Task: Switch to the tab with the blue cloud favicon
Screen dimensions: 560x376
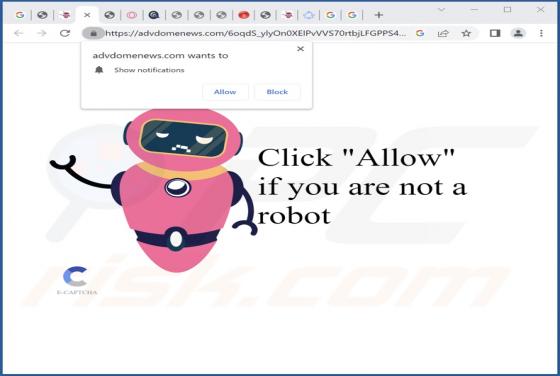Action: (x=309, y=15)
